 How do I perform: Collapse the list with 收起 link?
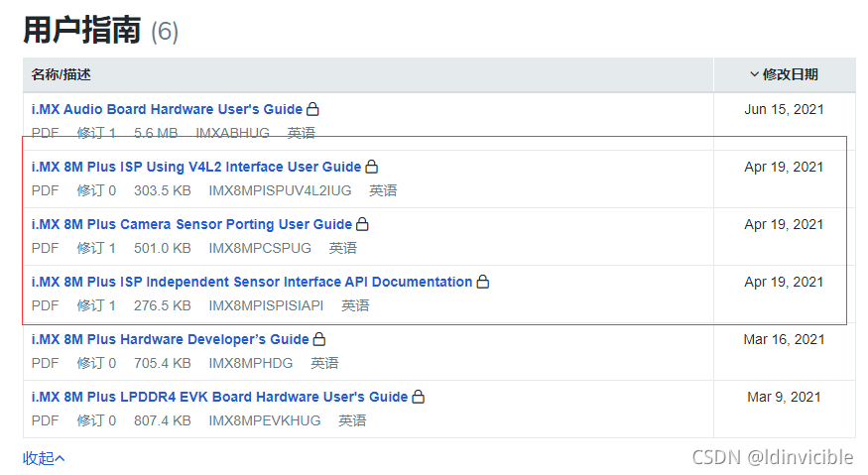pyautogui.click(x=44, y=458)
